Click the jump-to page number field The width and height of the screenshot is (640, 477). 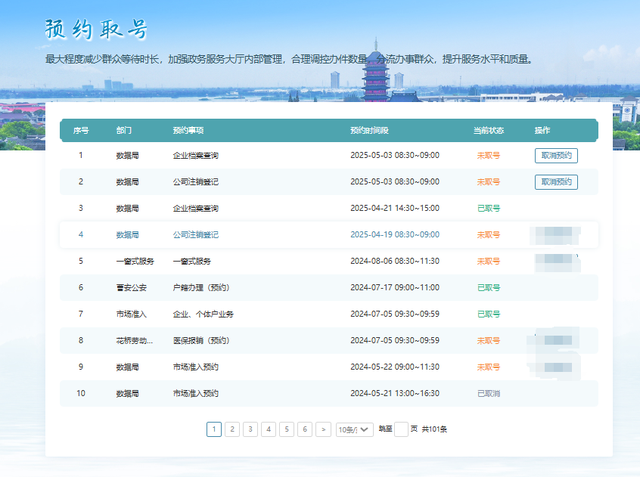[x=402, y=429]
